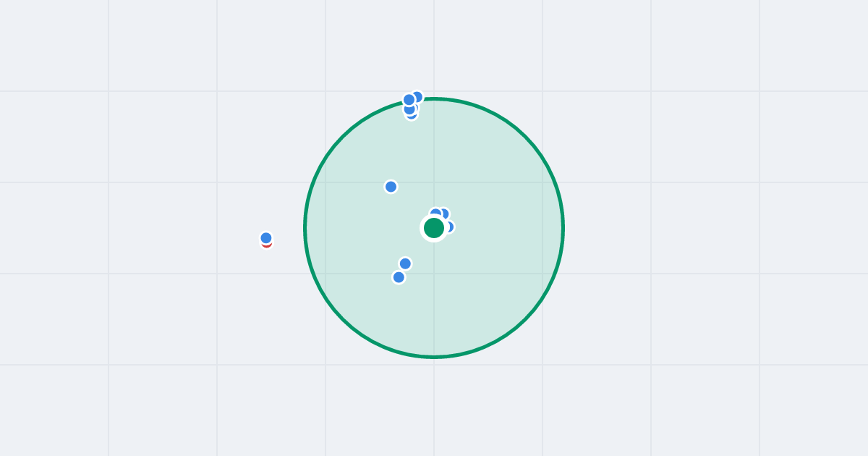Select the large green center marker
The height and width of the screenshot is (456, 868).
pos(434,228)
